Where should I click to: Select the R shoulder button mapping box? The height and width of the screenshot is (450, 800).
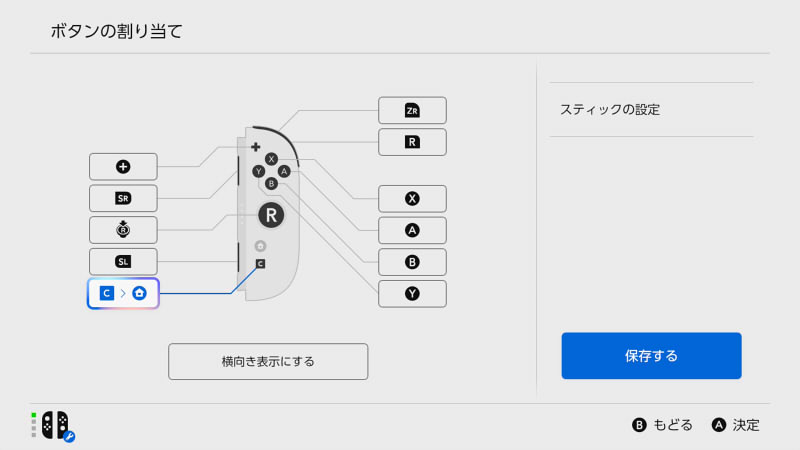coord(412,142)
